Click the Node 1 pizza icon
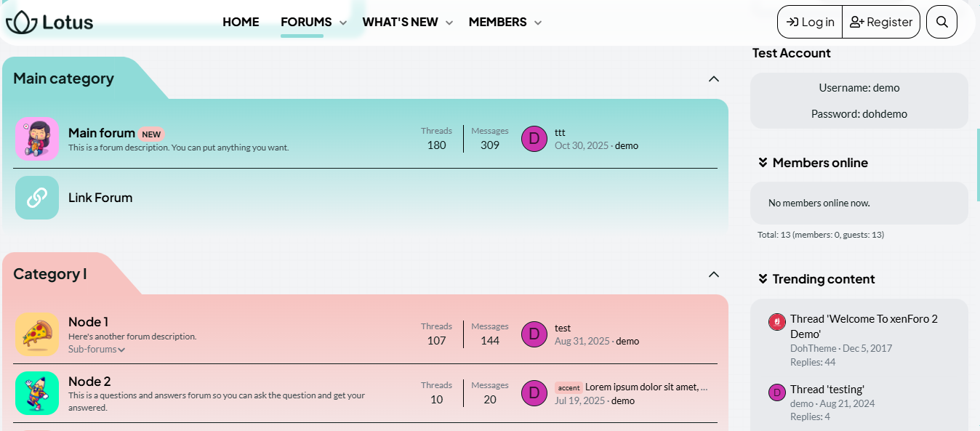 click(37, 334)
